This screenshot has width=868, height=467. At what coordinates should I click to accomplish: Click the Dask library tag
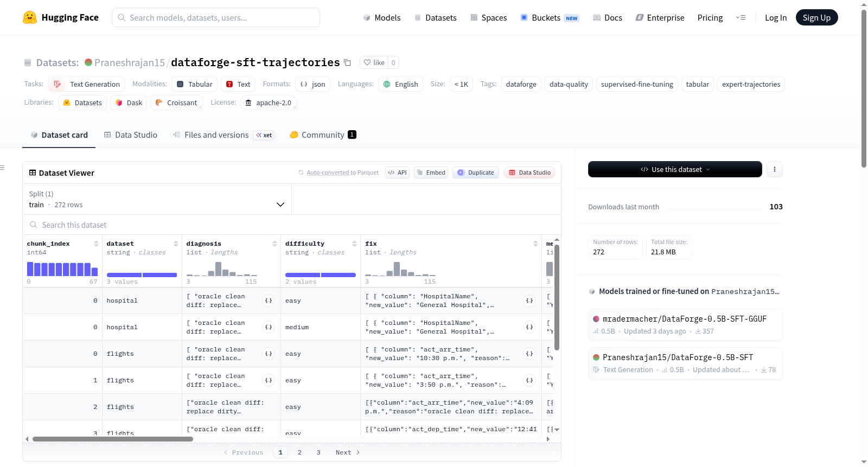coord(129,103)
